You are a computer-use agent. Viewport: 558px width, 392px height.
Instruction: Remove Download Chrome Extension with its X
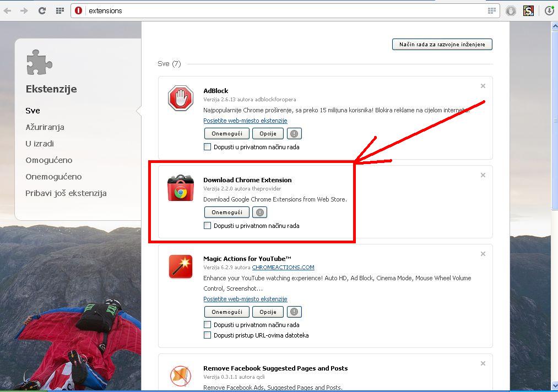[x=483, y=175]
